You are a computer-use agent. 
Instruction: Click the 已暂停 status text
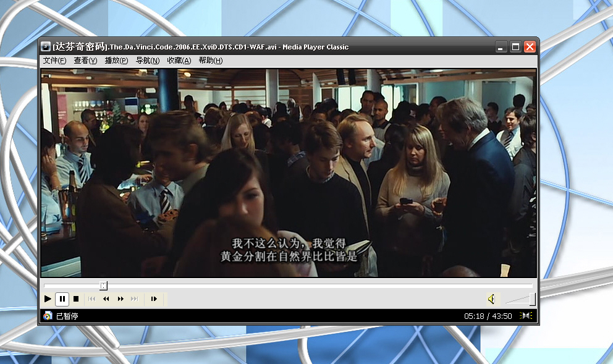(67, 316)
